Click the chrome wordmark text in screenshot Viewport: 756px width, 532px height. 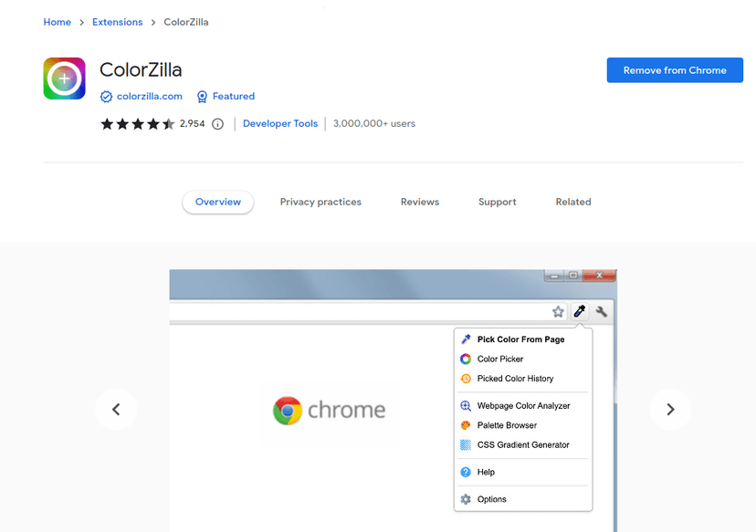347,411
